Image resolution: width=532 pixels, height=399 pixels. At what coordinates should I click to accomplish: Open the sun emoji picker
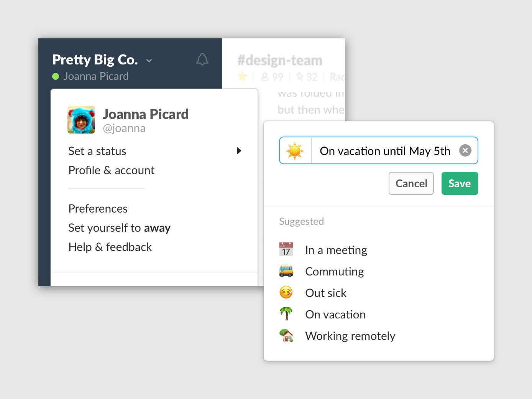(x=295, y=151)
